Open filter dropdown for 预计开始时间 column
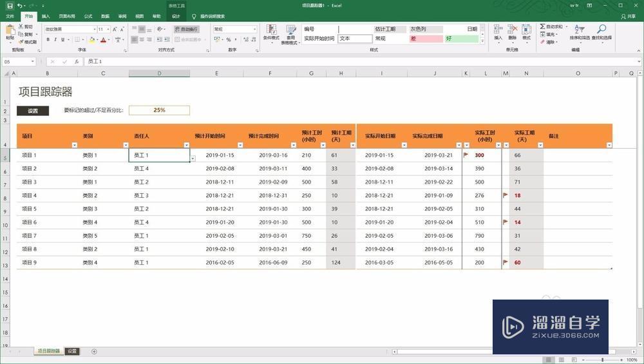The image size is (644, 364). click(240, 145)
